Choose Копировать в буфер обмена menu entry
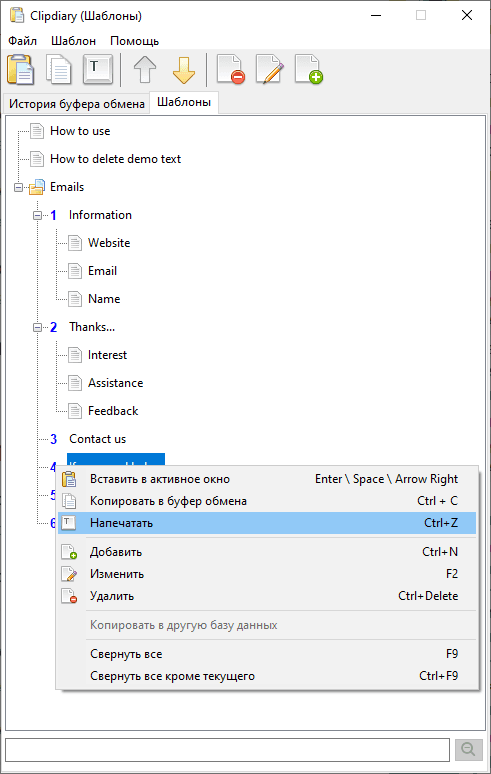Screen dimensions: 491x774 click(267, 501)
